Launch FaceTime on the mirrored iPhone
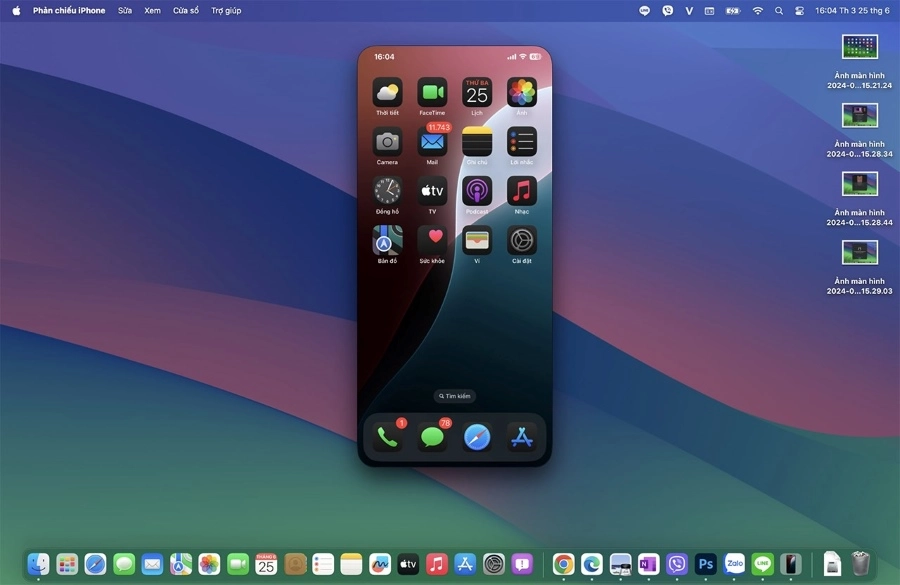 click(x=432, y=91)
